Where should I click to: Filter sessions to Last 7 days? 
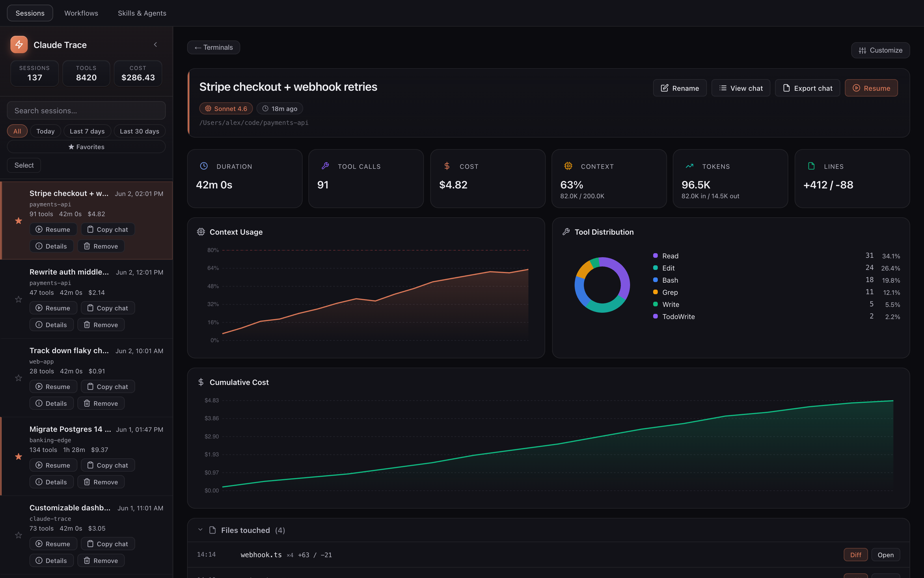[87, 131]
